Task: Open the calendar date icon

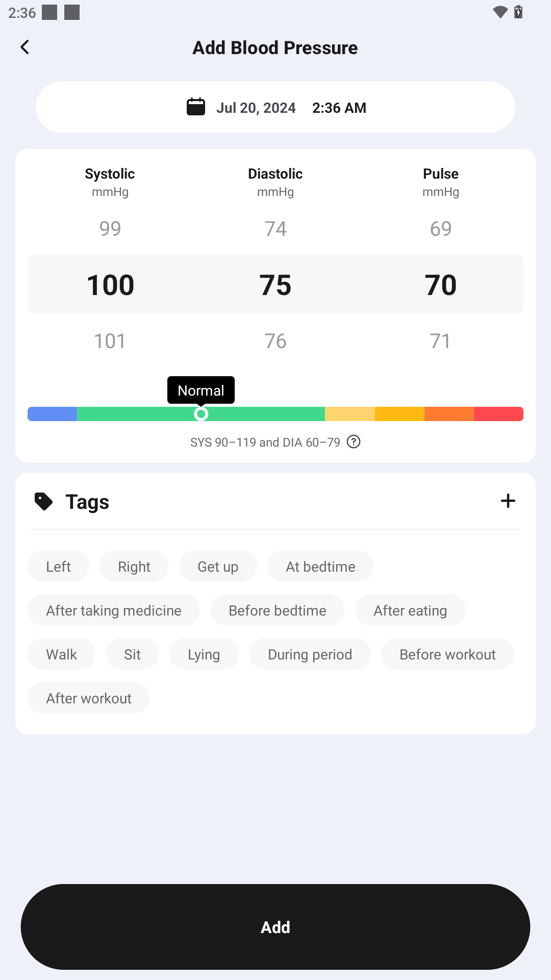Action: 195,107
